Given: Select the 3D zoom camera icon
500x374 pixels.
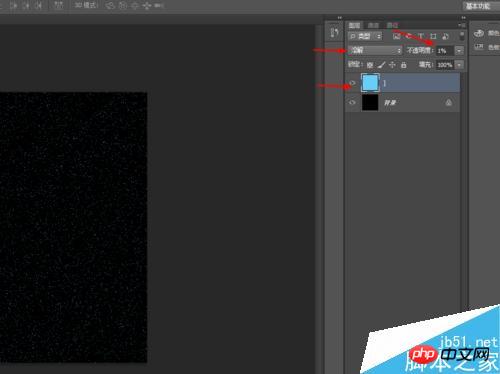Looking at the screenshot, I should [159, 6].
